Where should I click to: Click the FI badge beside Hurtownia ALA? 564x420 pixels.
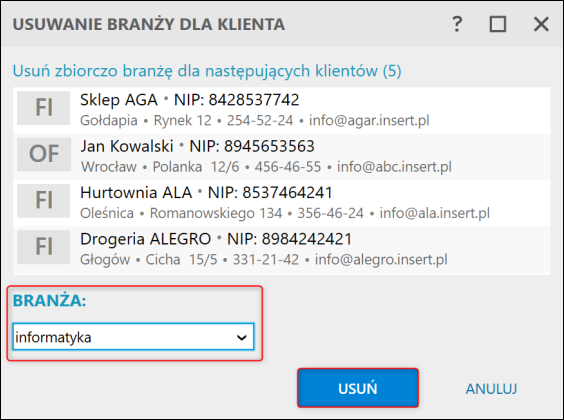44,200
